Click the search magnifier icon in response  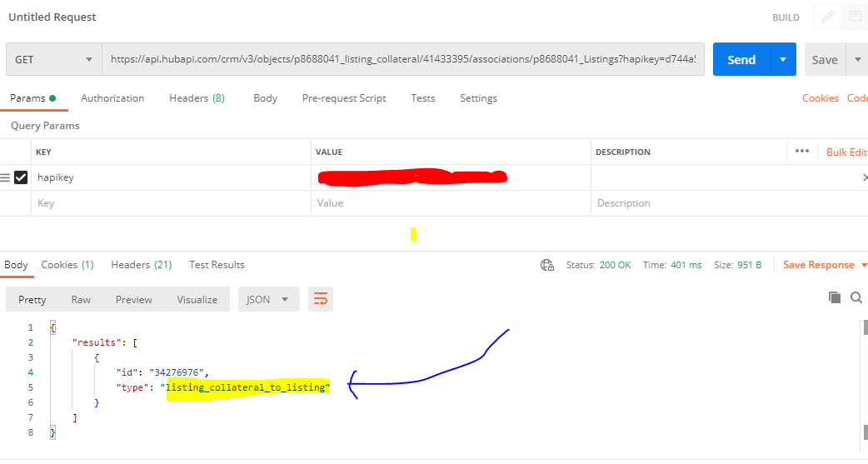[x=856, y=297]
